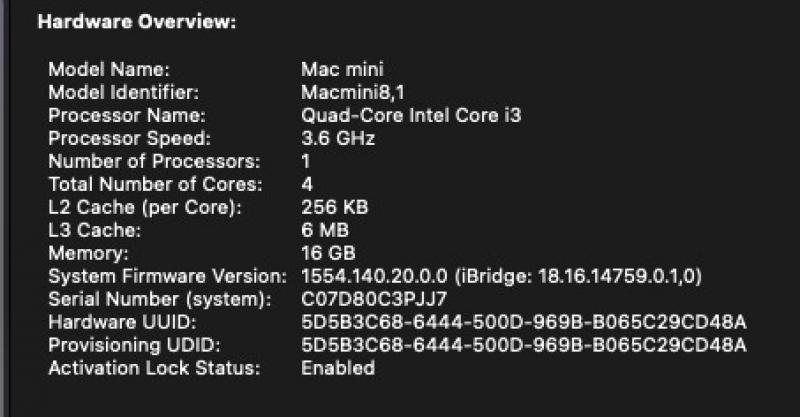The image size is (800, 417).
Task: Click the 6 MB L3 Cache value
Action: [325, 230]
